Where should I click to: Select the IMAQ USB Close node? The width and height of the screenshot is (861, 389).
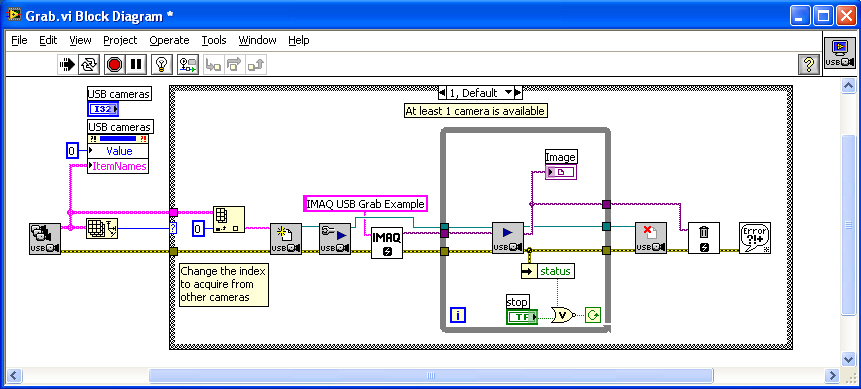651,237
